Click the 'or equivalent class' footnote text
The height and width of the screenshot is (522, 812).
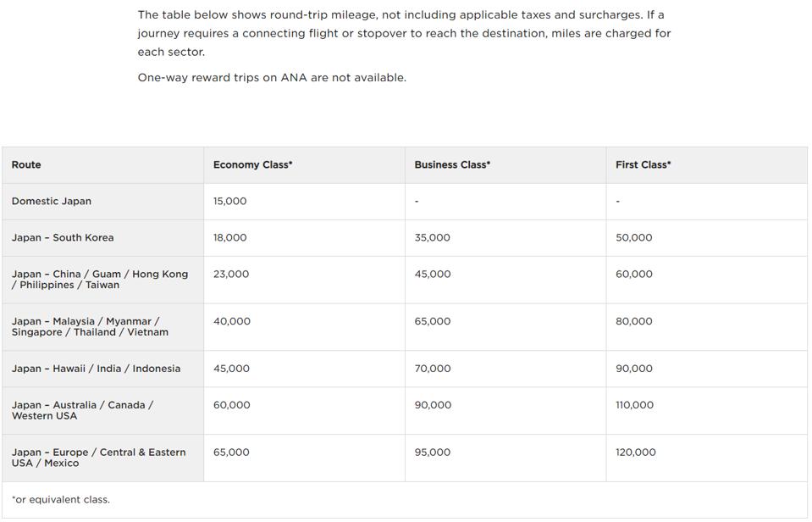pyautogui.click(x=61, y=499)
